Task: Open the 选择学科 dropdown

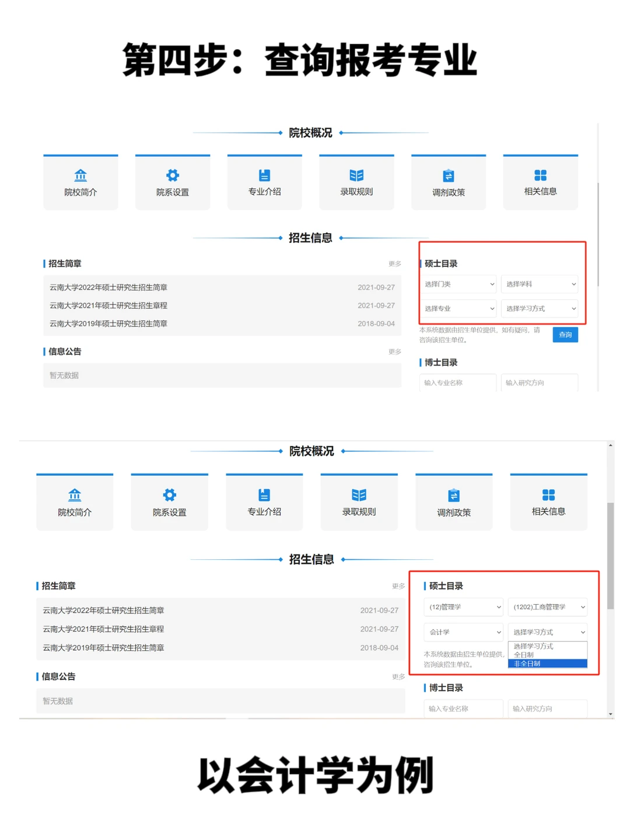Action: tap(539, 284)
